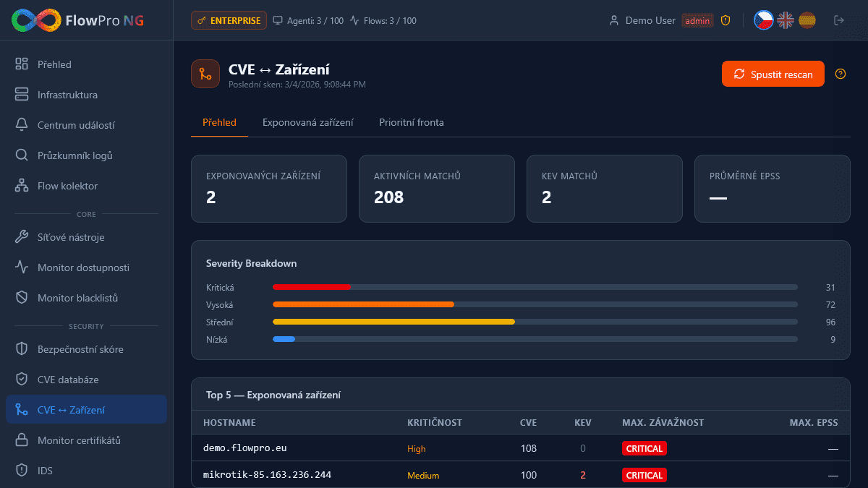Click the Střední yellow severity bar
This screenshot has width=868, height=488.
click(x=393, y=322)
